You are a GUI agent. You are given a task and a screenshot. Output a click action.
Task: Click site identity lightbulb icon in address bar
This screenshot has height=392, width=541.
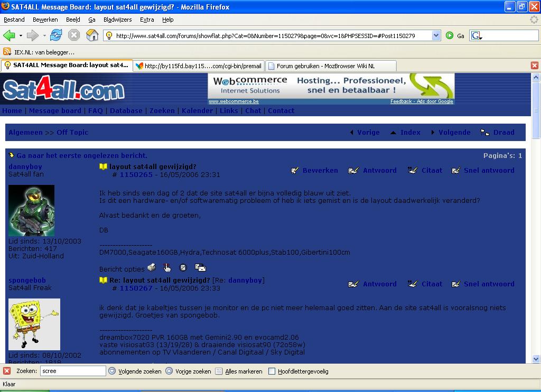pyautogui.click(x=109, y=35)
